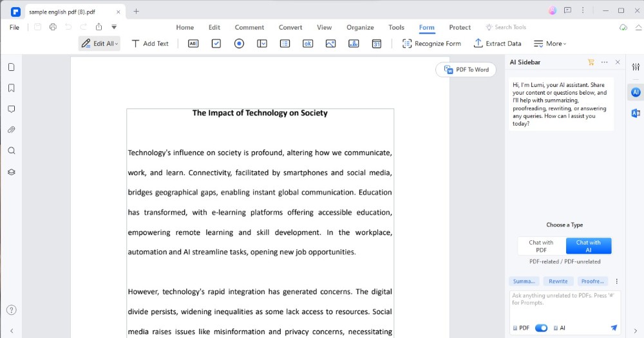This screenshot has width=644, height=338.
Task: Click Add Text button
Action: coord(150,44)
